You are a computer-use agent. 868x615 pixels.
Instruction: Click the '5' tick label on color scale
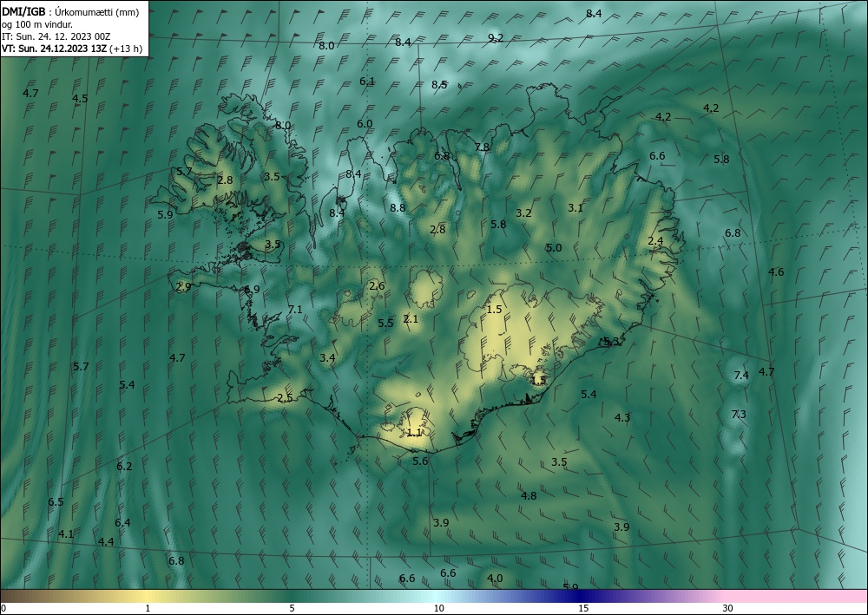pyautogui.click(x=292, y=608)
